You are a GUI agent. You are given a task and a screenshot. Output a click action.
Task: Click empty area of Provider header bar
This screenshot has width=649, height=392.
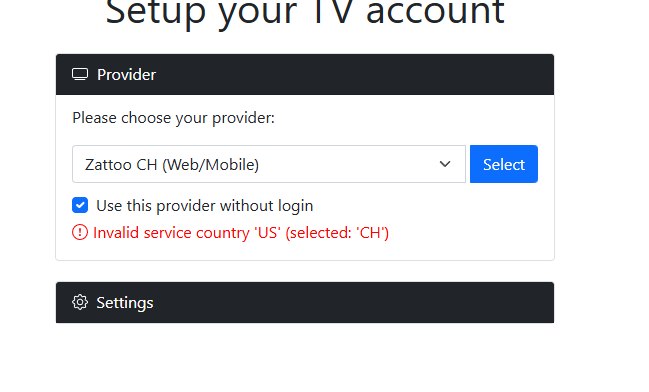352,75
